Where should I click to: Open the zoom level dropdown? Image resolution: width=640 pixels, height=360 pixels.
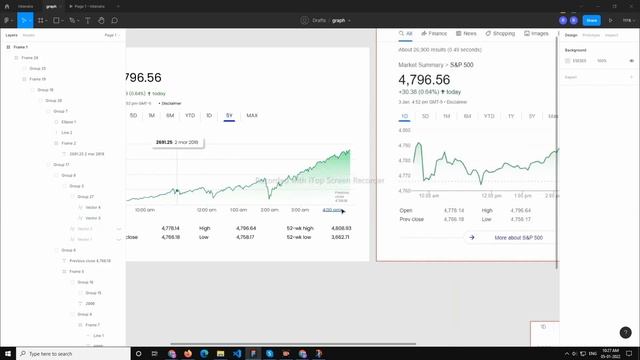coord(628,20)
